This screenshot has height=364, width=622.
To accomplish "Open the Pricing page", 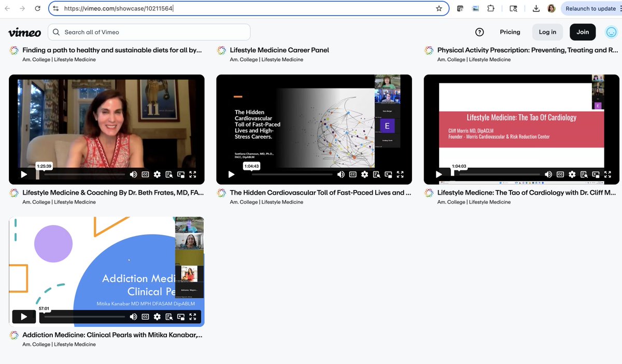I will (x=510, y=32).
